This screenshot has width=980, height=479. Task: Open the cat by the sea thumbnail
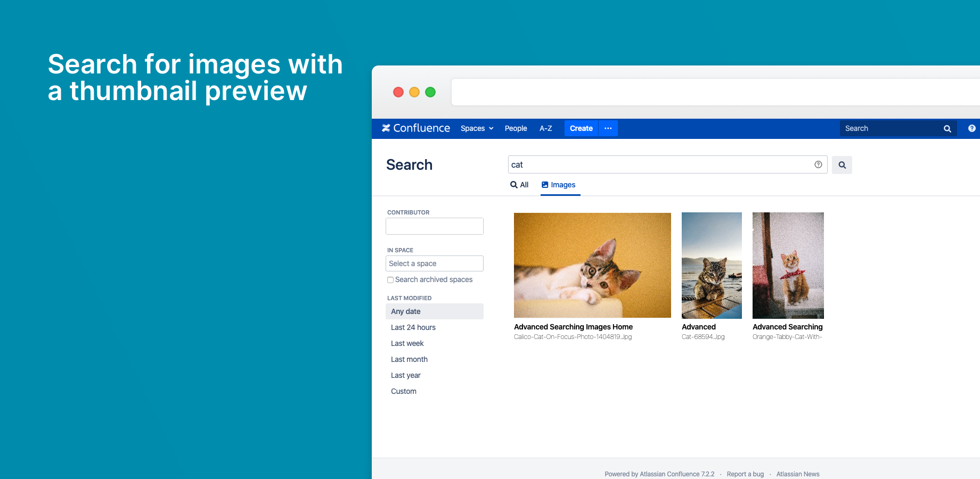(x=712, y=266)
